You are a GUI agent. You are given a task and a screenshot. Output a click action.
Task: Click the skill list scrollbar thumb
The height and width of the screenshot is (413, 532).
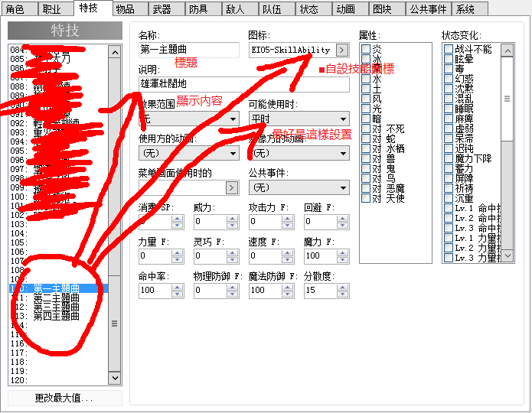[115, 324]
